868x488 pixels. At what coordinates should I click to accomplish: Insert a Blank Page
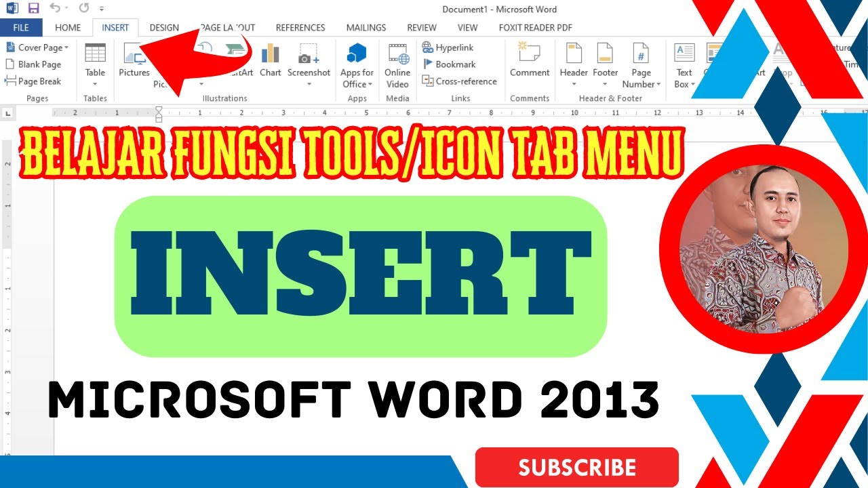[33, 64]
